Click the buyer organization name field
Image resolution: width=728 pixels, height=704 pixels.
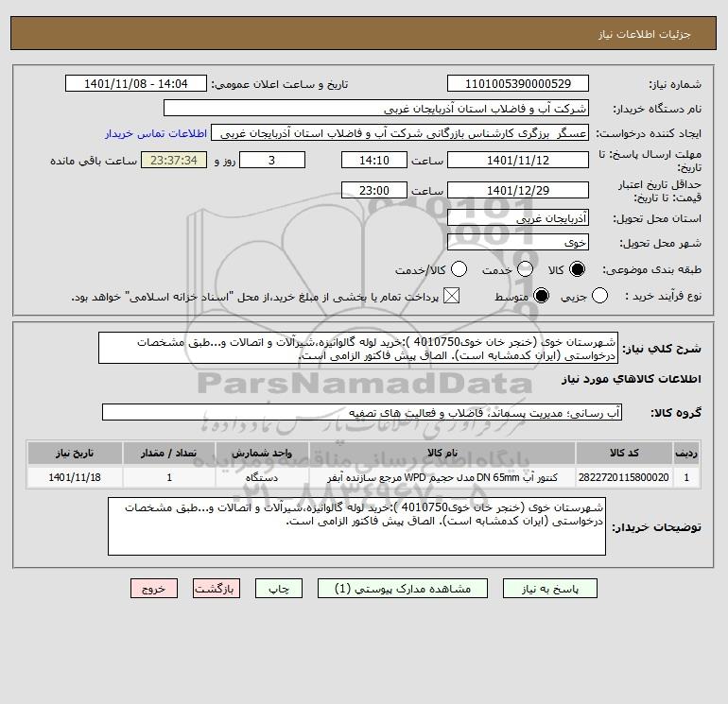tap(376, 108)
